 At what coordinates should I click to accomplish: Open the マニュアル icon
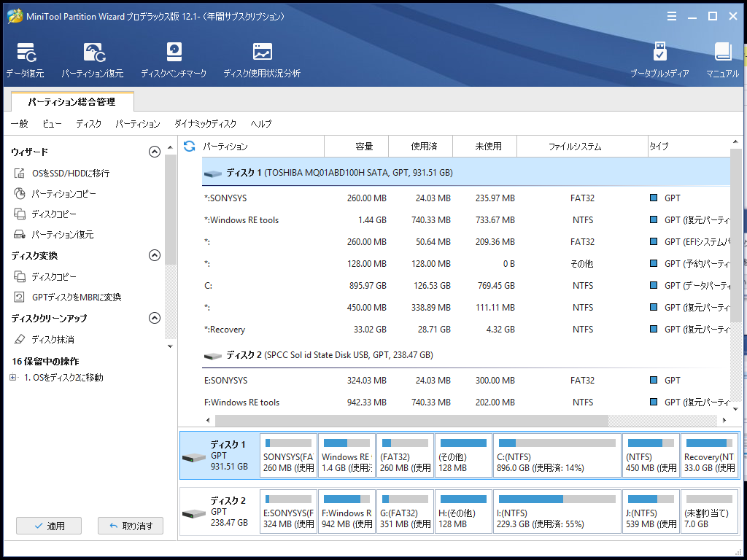(723, 60)
